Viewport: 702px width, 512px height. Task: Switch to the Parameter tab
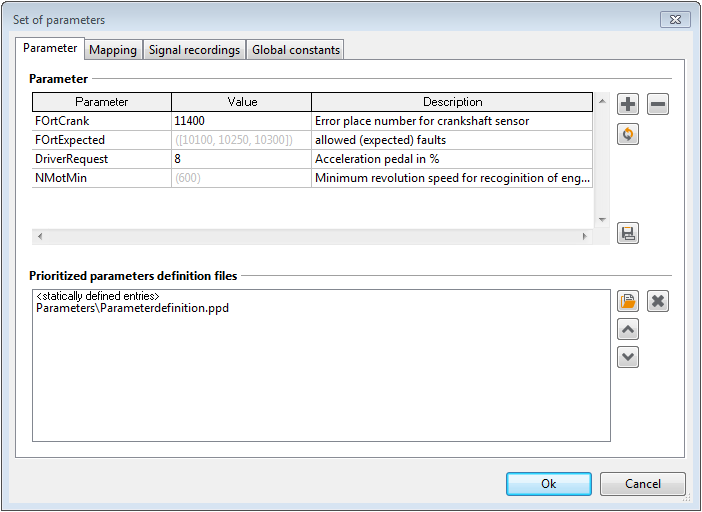pos(50,48)
